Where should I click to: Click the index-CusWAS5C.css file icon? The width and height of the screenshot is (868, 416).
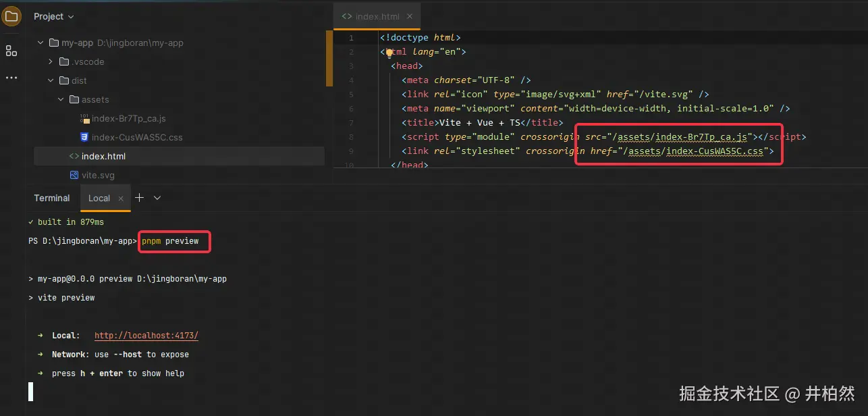(x=84, y=137)
